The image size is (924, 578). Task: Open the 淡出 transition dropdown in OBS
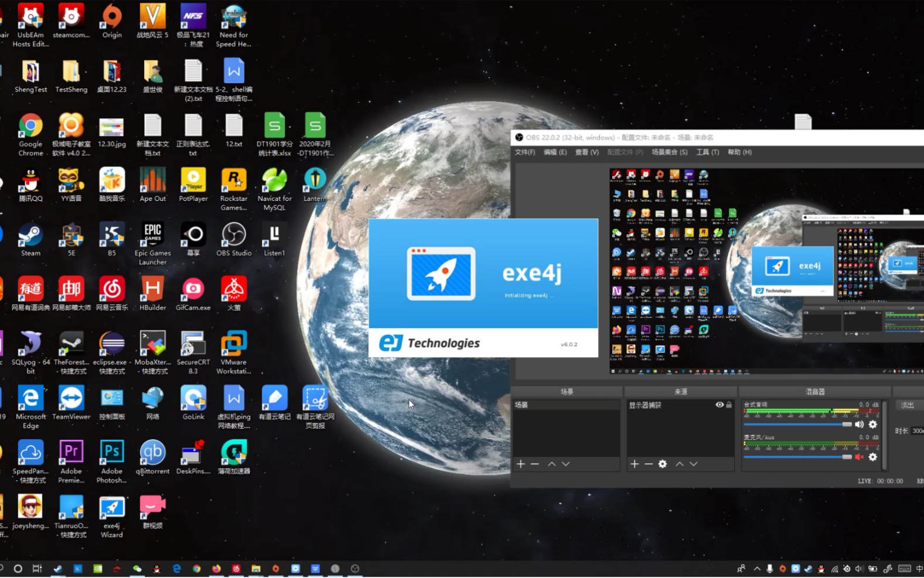click(x=911, y=405)
